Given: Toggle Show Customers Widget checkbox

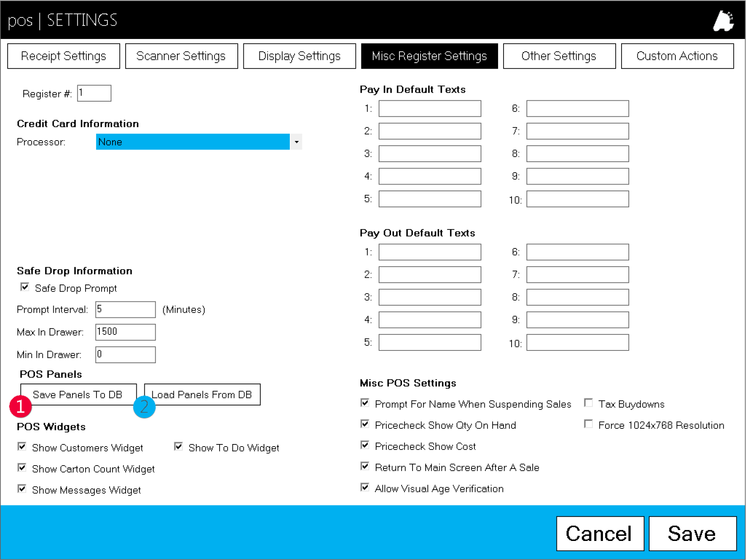Looking at the screenshot, I should coord(22,447).
